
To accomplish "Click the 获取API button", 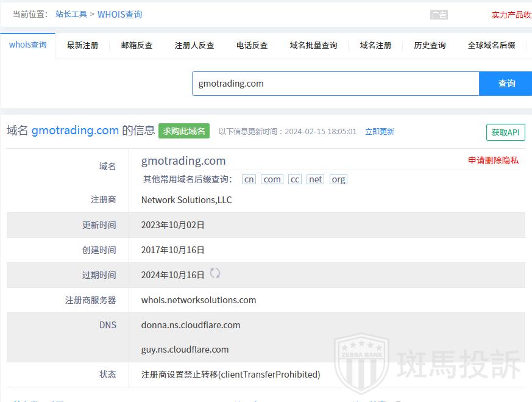I will tap(505, 132).
